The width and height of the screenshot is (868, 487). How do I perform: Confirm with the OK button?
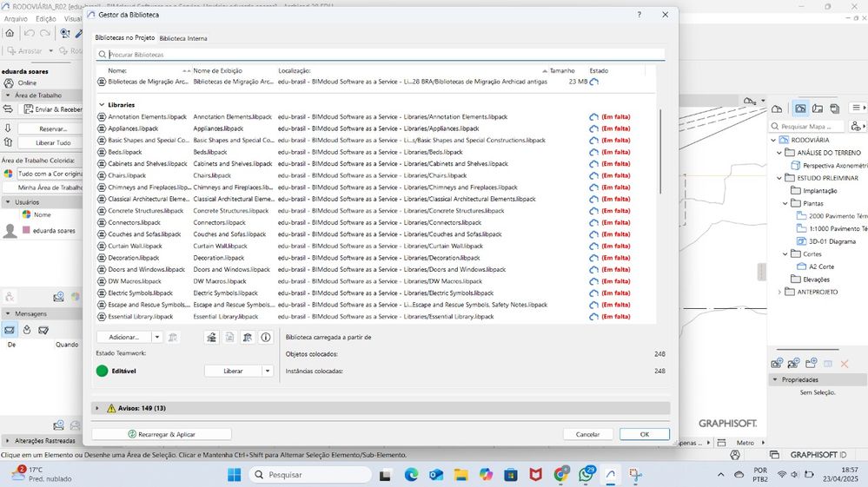pos(645,435)
